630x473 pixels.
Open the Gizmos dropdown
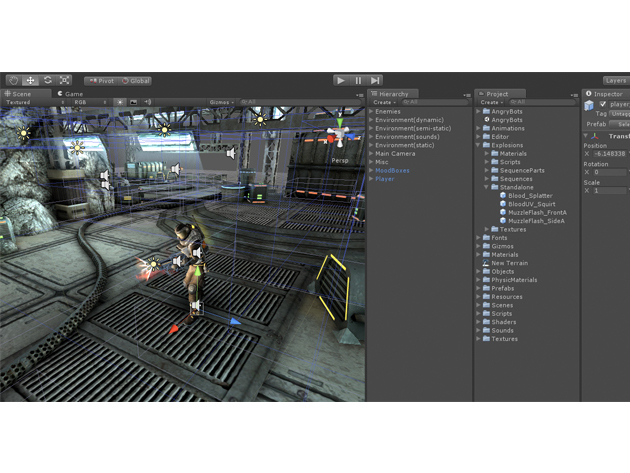(221, 102)
